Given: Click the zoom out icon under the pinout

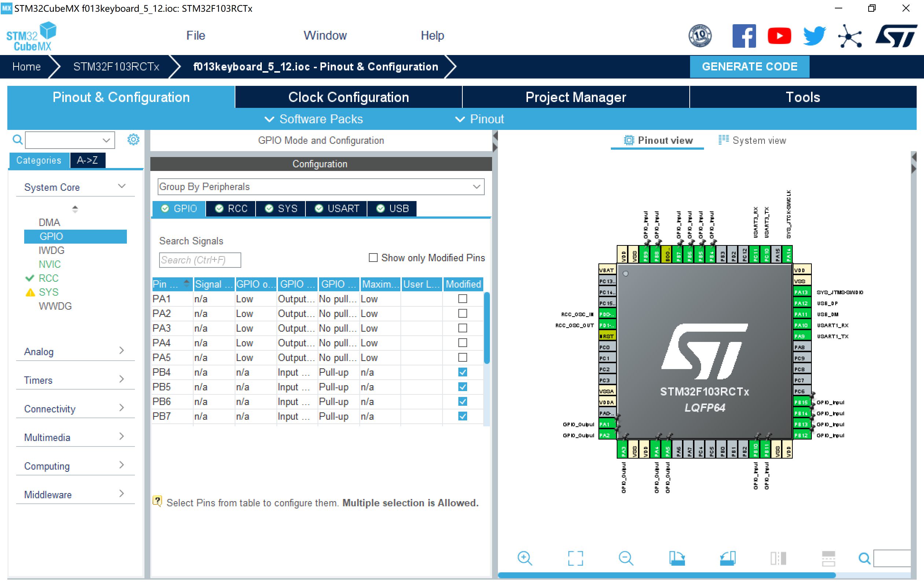Looking at the screenshot, I should (626, 558).
